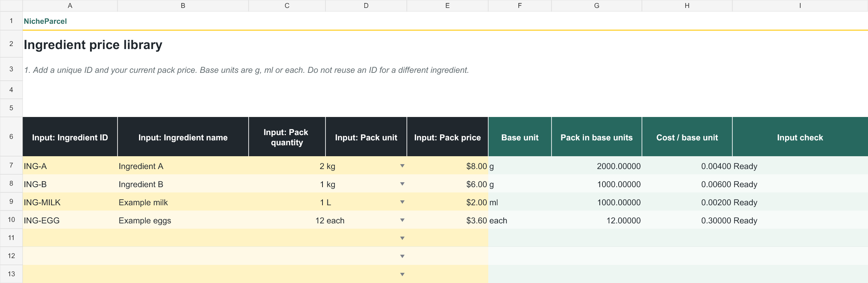Click the 'Cost / base unit' header cell

tap(687, 137)
